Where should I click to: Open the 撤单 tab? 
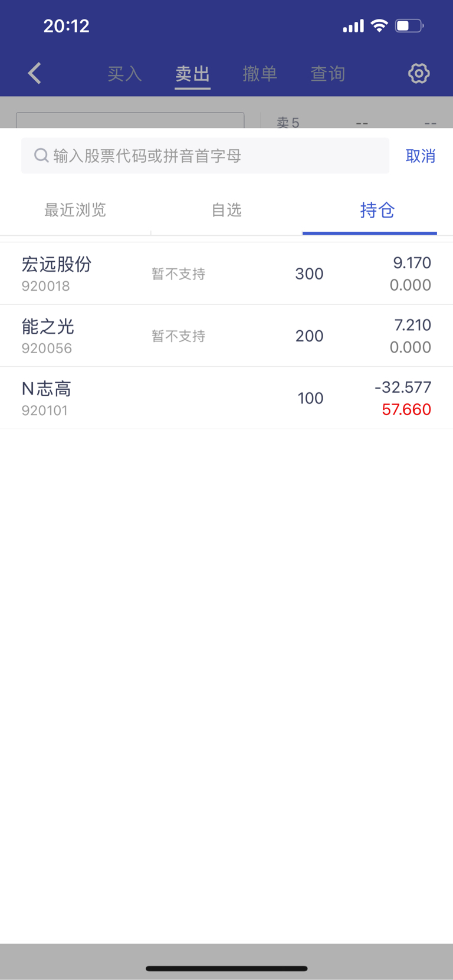tap(260, 74)
